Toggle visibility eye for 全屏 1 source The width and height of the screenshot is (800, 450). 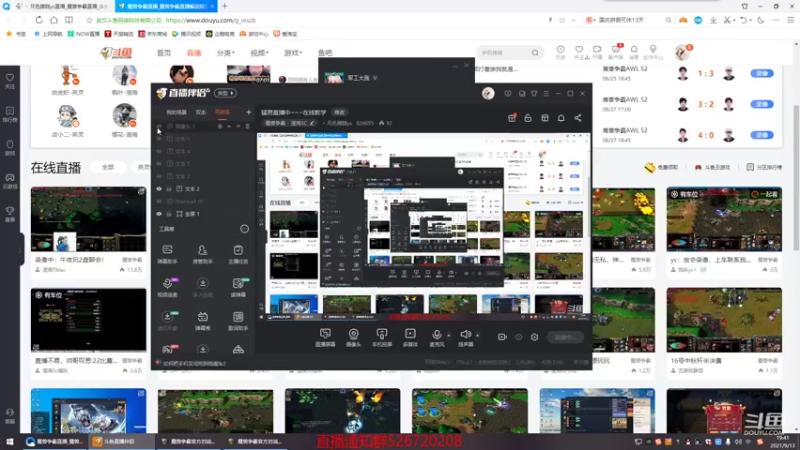159,214
